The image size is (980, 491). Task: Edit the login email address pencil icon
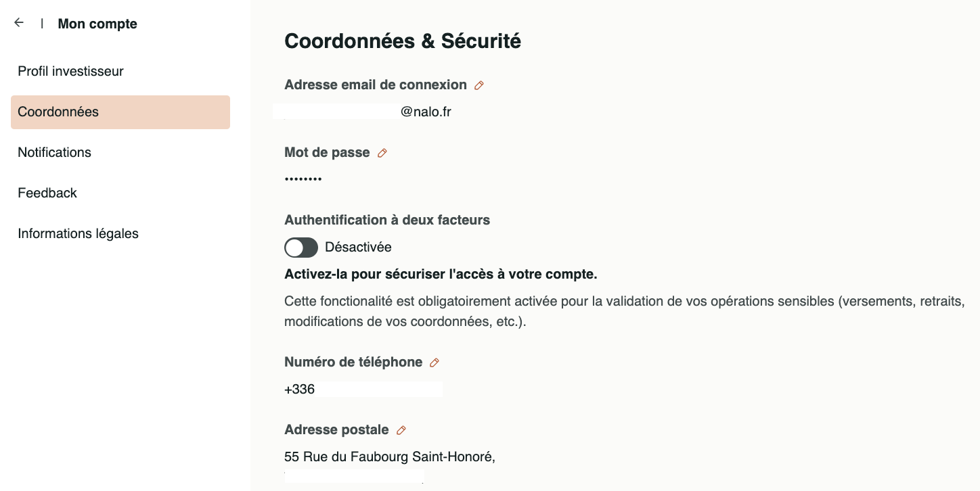(x=479, y=85)
